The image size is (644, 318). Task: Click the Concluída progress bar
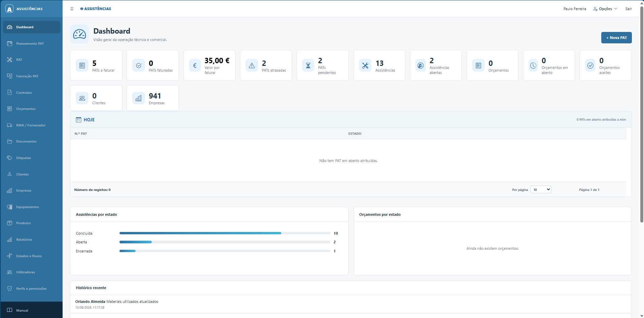point(225,233)
